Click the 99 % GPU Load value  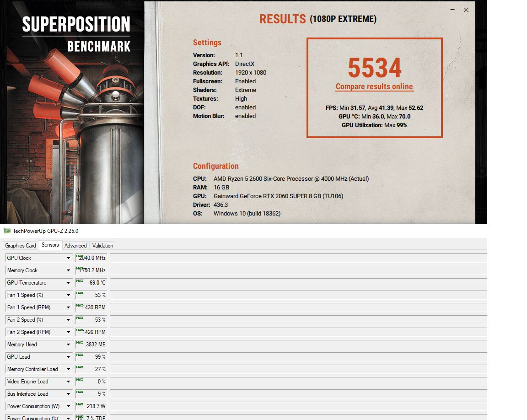point(91,357)
